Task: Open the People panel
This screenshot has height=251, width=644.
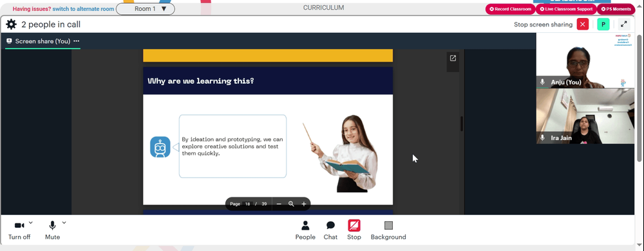Action: 305,230
